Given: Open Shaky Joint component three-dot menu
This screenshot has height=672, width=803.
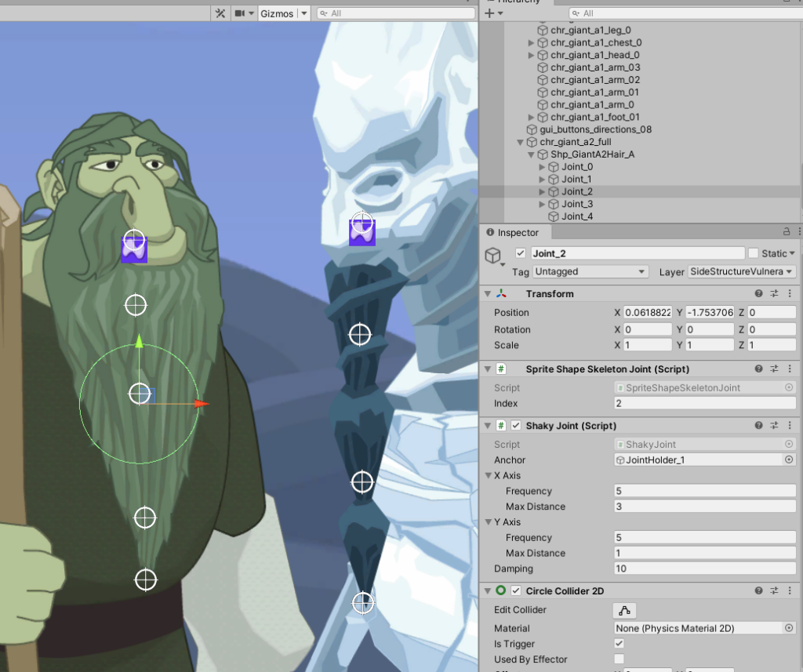Looking at the screenshot, I should [x=789, y=426].
